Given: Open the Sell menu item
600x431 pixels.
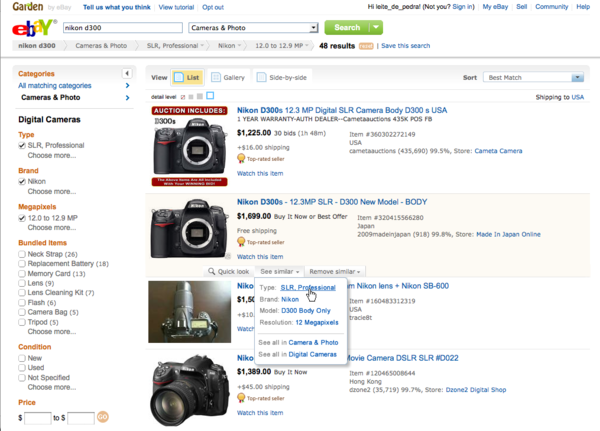Looking at the screenshot, I should (x=522, y=7).
